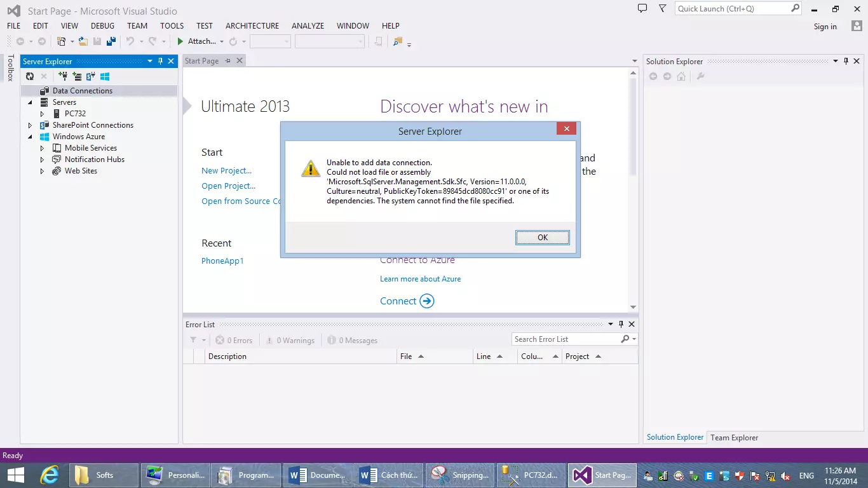
Task: Click the Connect to Windows Azure icon
Action: point(105,76)
